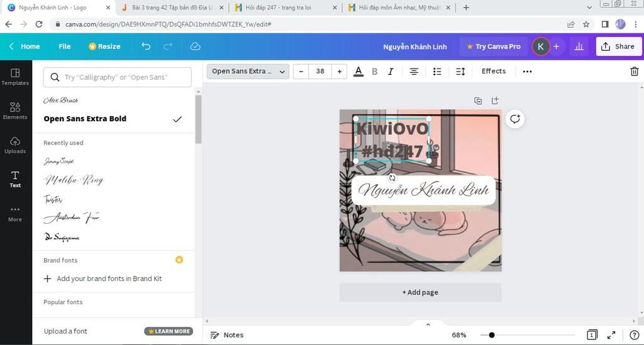Click Add your brand fonts in Brand Kit
This screenshot has width=644, height=345.
[103, 278]
